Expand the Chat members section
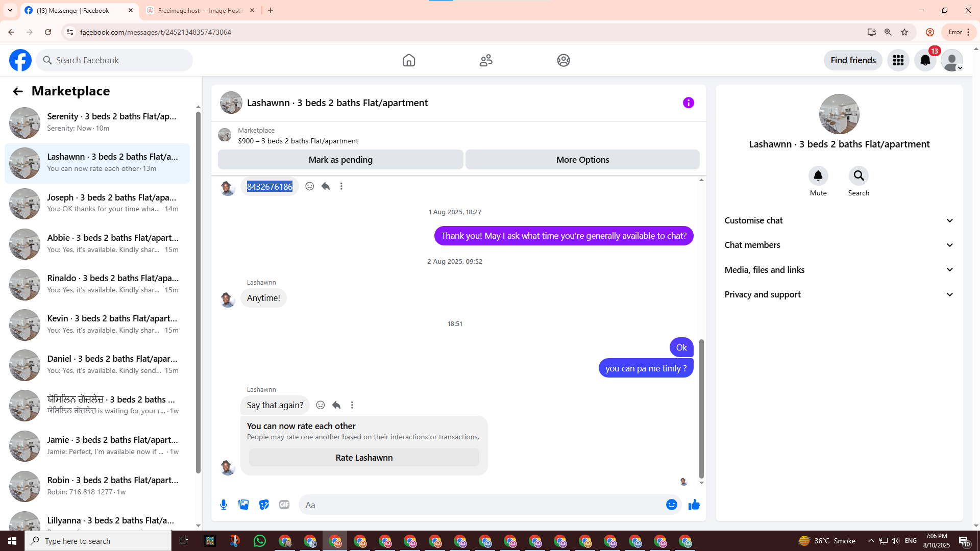The width and height of the screenshot is (980, 551). 839,245
